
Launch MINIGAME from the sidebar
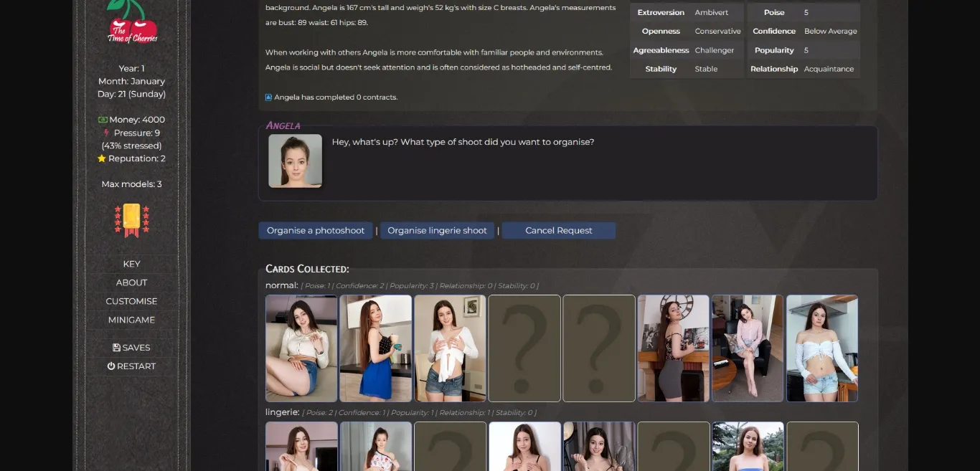[x=131, y=320]
